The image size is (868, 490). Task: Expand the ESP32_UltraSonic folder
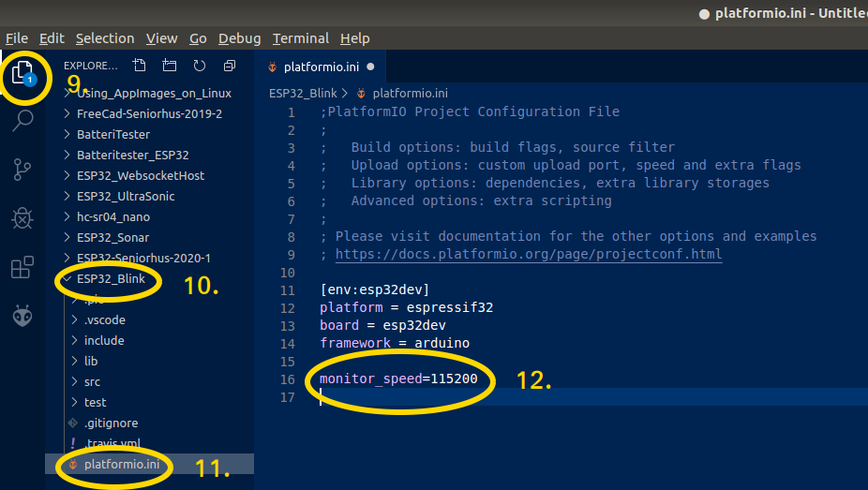[149, 197]
